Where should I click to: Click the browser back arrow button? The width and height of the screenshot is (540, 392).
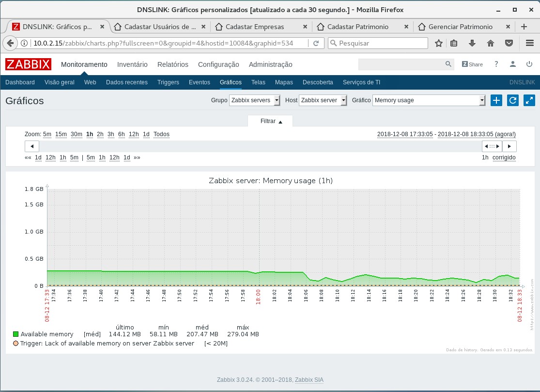[10, 43]
